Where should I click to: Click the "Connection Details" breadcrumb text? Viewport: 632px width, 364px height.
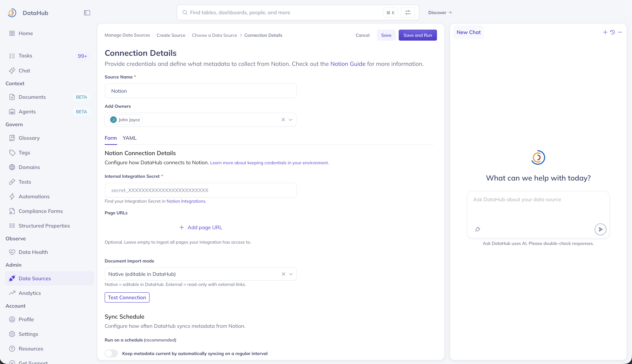click(263, 35)
